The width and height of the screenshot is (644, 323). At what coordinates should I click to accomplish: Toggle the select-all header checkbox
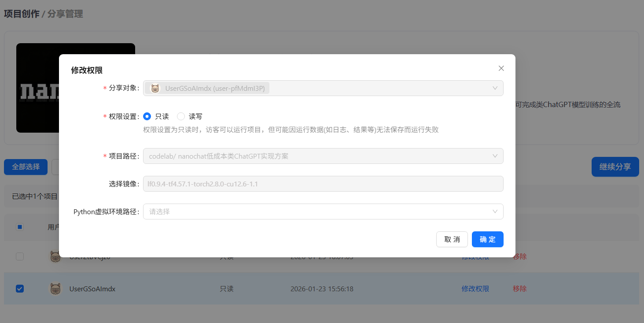[x=20, y=227]
